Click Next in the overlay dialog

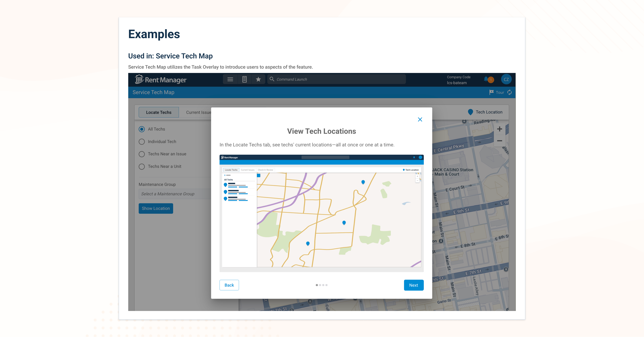pos(414,285)
